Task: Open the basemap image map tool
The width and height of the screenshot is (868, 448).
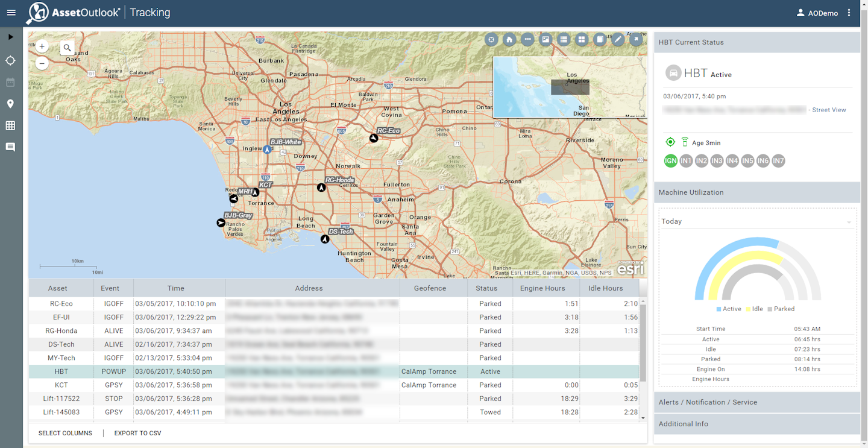Action: [546, 40]
